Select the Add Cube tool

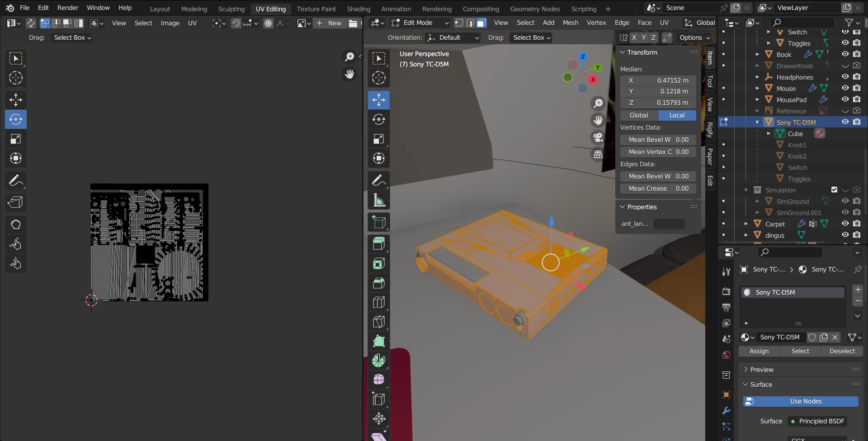point(379,222)
